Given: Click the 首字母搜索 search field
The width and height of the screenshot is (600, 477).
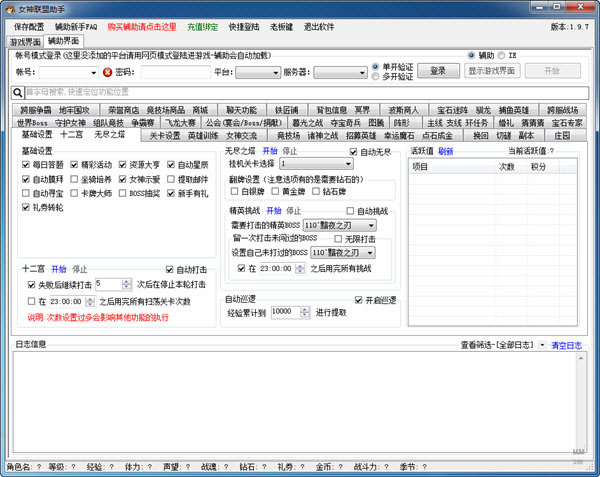Looking at the screenshot, I should click(307, 92).
